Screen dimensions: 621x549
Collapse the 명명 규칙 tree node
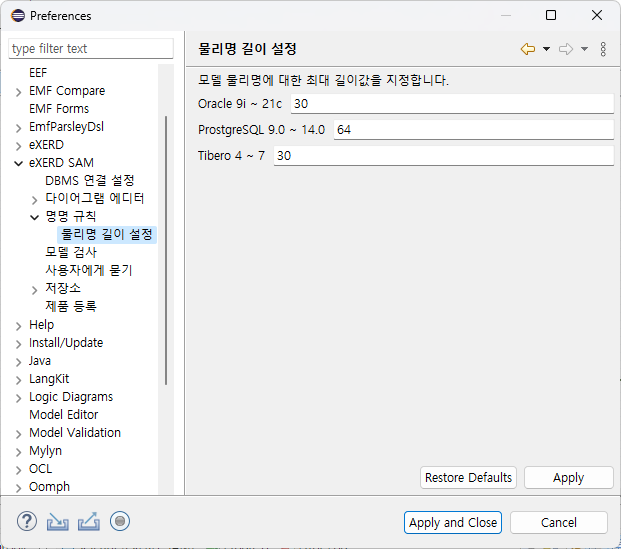34,217
